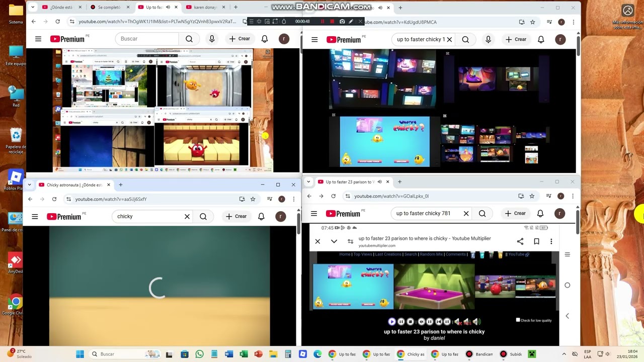
Task: Open tab search chevron in 'Up to faster 23 parison' window
Action: coord(308,182)
